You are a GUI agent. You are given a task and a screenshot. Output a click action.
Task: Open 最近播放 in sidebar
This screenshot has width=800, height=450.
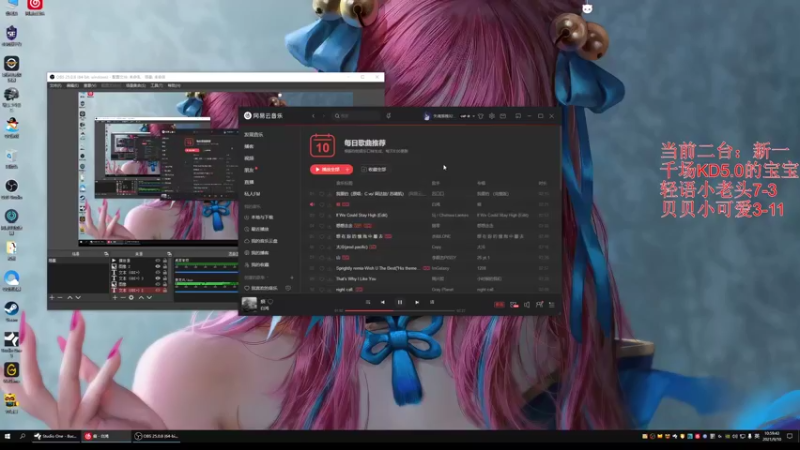pos(257,229)
